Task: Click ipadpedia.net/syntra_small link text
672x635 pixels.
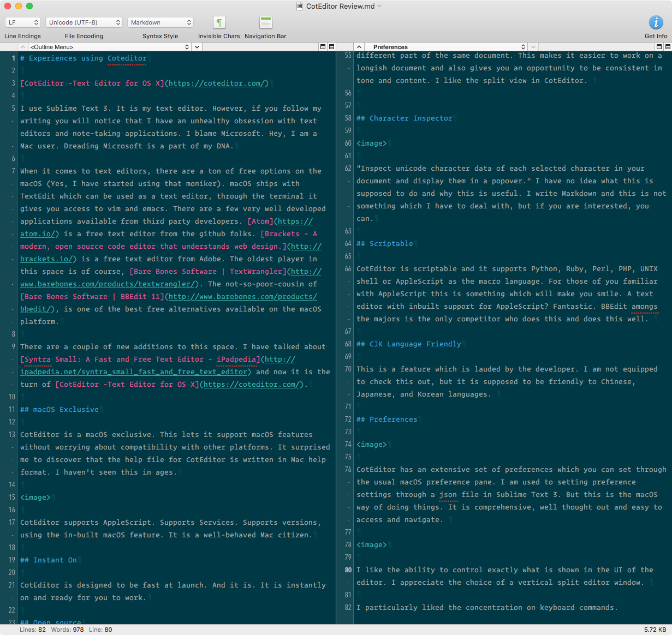Action: pos(134,372)
